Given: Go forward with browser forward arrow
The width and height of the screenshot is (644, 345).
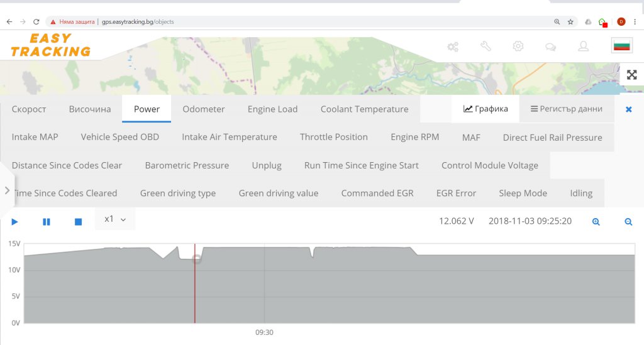Looking at the screenshot, I should (x=23, y=22).
